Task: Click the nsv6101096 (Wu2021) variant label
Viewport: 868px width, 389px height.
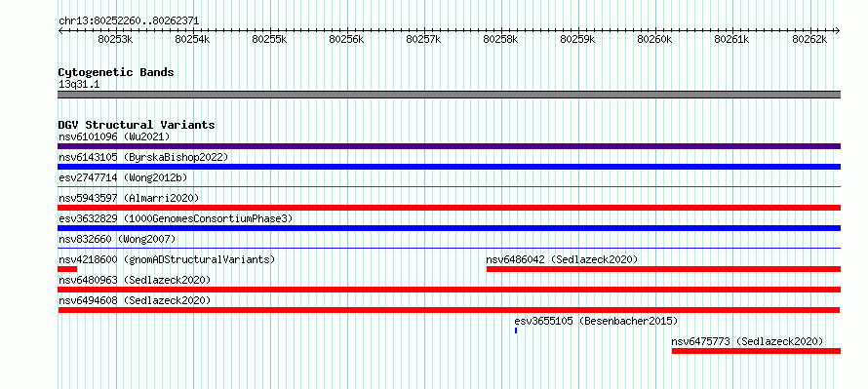Action: pos(114,136)
